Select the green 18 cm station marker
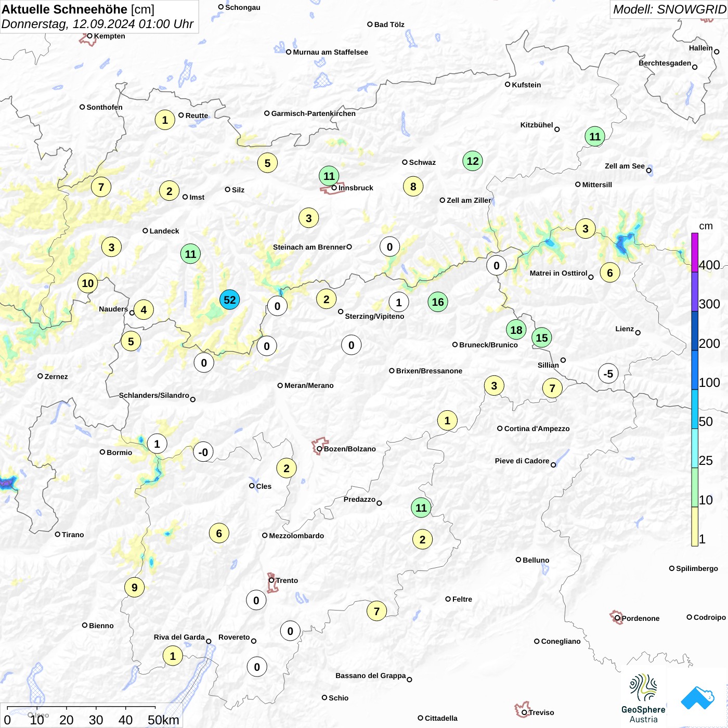The width and height of the screenshot is (728, 728). coord(516,330)
